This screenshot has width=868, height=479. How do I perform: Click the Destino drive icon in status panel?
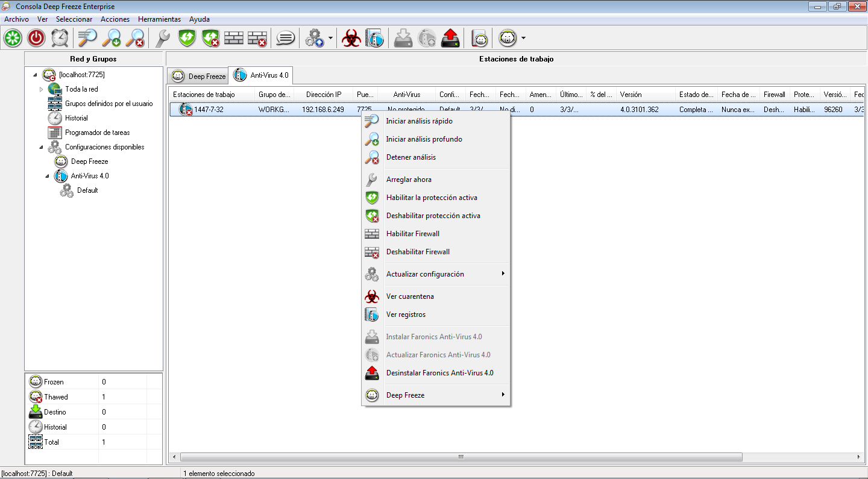click(x=36, y=412)
